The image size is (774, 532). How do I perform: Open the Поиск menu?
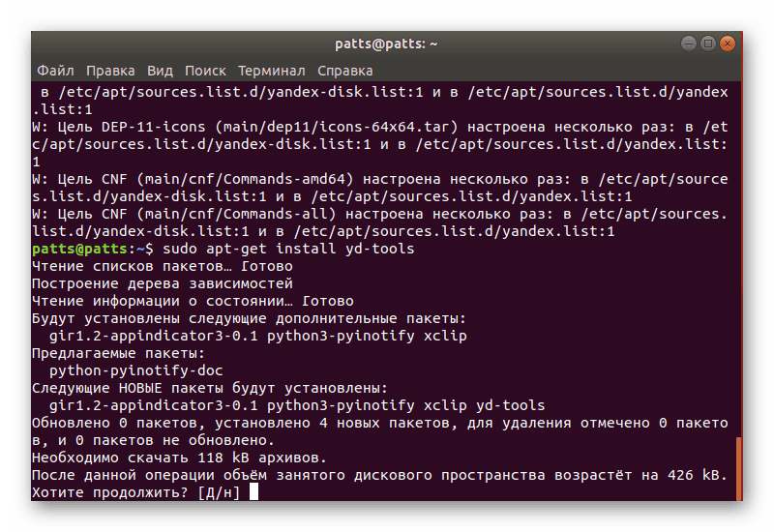[x=205, y=71]
